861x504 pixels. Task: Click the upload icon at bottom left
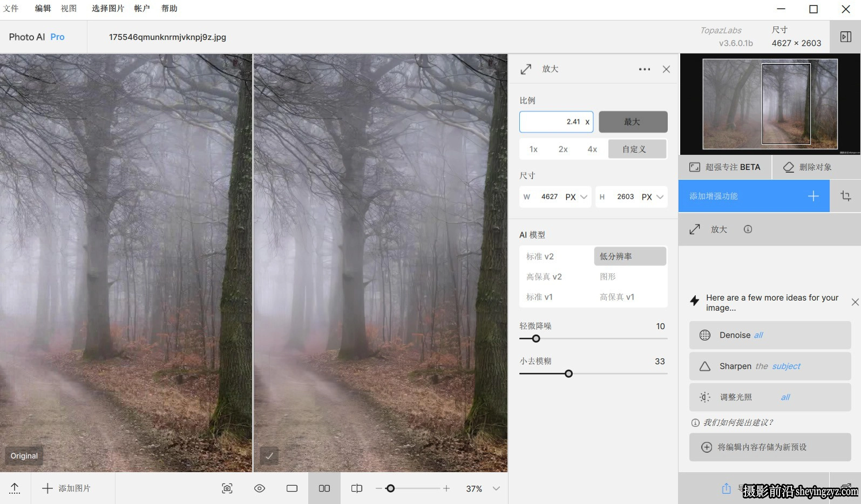point(15,488)
